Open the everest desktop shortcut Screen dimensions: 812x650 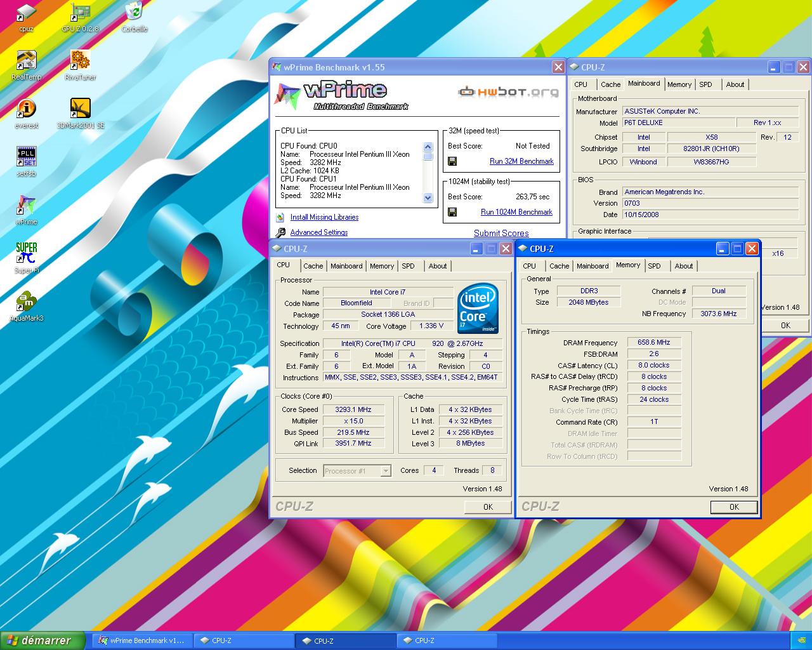coord(26,114)
